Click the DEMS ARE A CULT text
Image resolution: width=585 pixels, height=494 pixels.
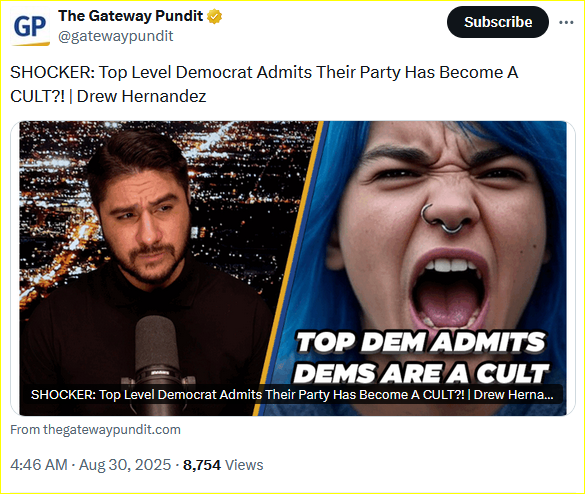[x=422, y=373]
